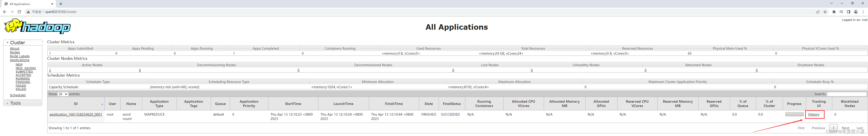
Task: Select the Capacity Scheduler type value
Action: click(64, 87)
